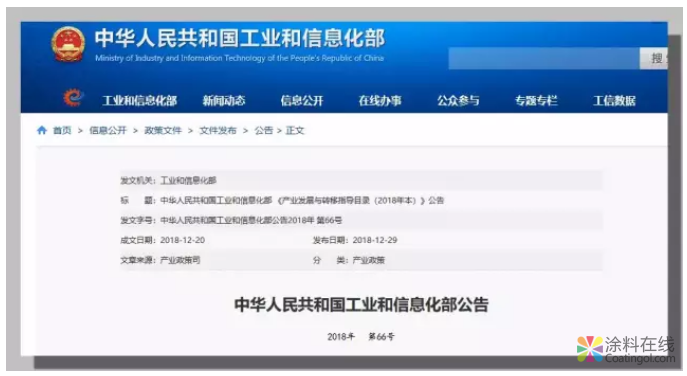Go to 政策文件 breadcrumb link
Image resolution: width=687 pixels, height=376 pixels.
click(x=163, y=130)
